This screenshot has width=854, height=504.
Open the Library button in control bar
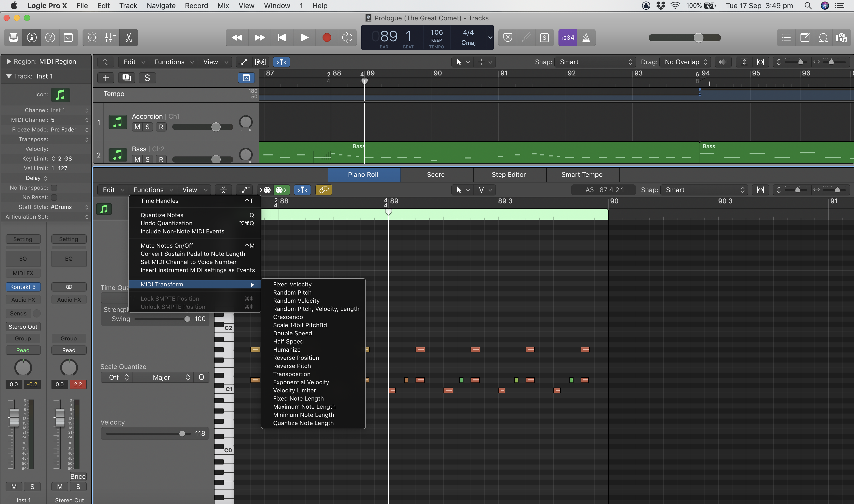click(x=14, y=37)
